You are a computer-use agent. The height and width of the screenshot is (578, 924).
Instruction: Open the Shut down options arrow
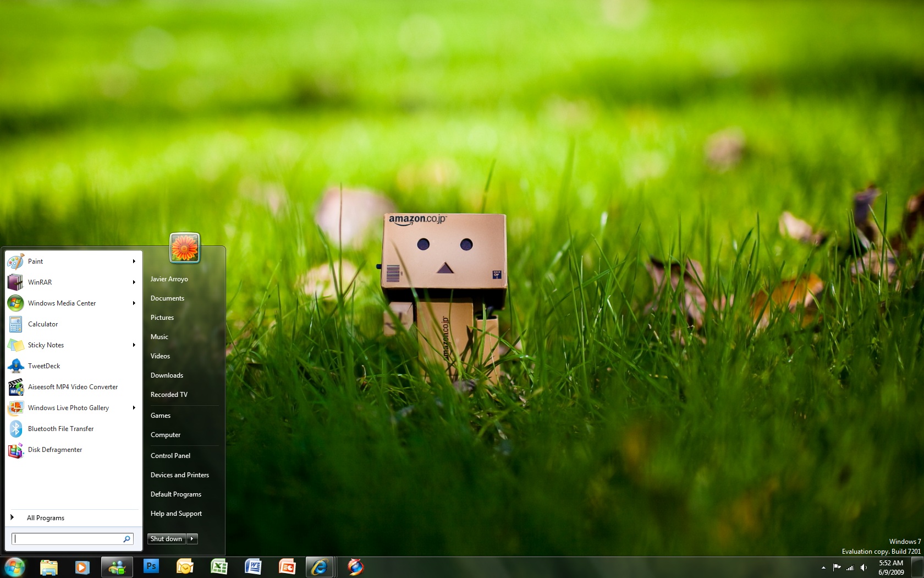192,539
